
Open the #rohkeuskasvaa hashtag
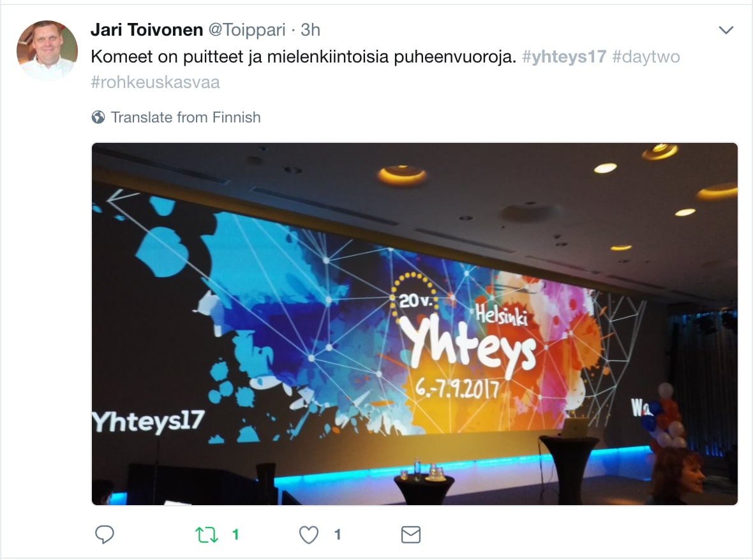155,82
